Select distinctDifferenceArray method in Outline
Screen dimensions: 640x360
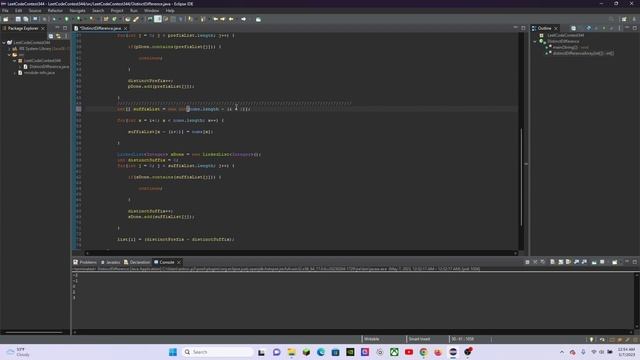pyautogui.click(x=580, y=53)
